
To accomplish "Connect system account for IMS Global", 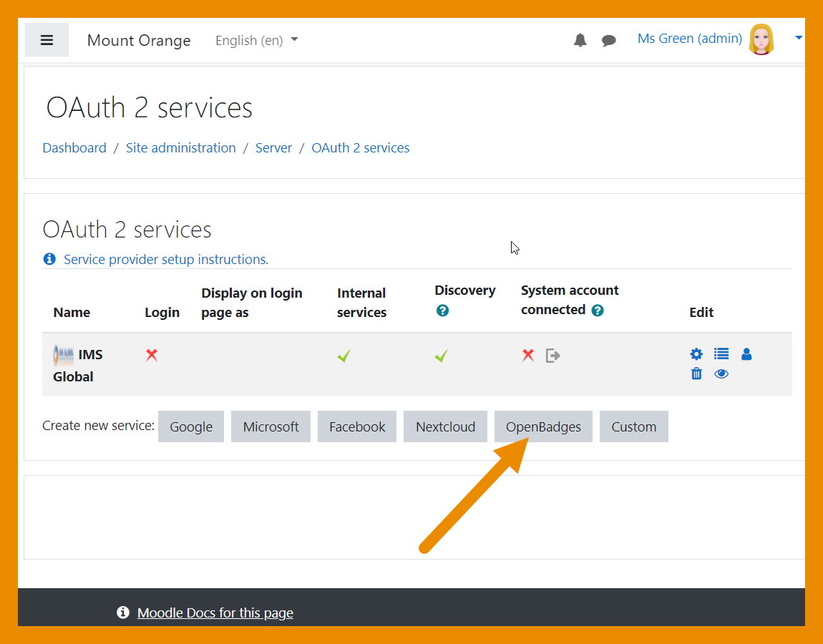I will coord(552,355).
